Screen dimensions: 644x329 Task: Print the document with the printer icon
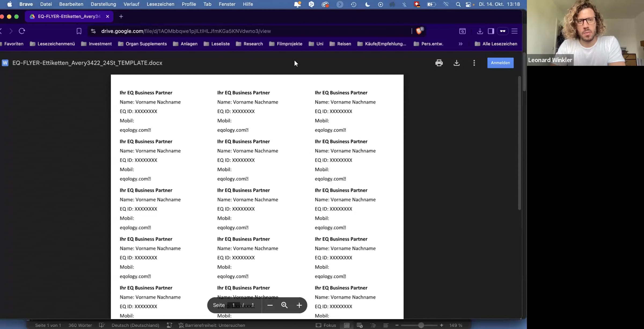pyautogui.click(x=439, y=63)
